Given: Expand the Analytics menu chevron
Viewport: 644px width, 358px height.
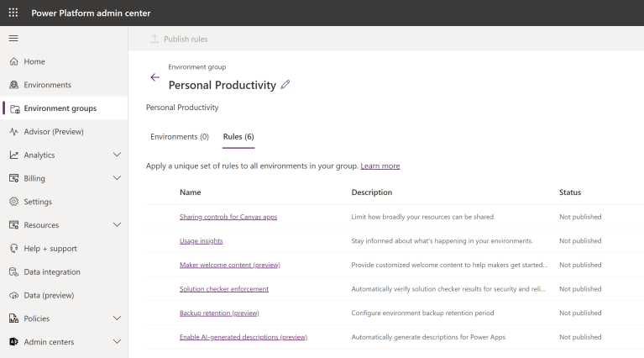Looking at the screenshot, I should [117, 155].
